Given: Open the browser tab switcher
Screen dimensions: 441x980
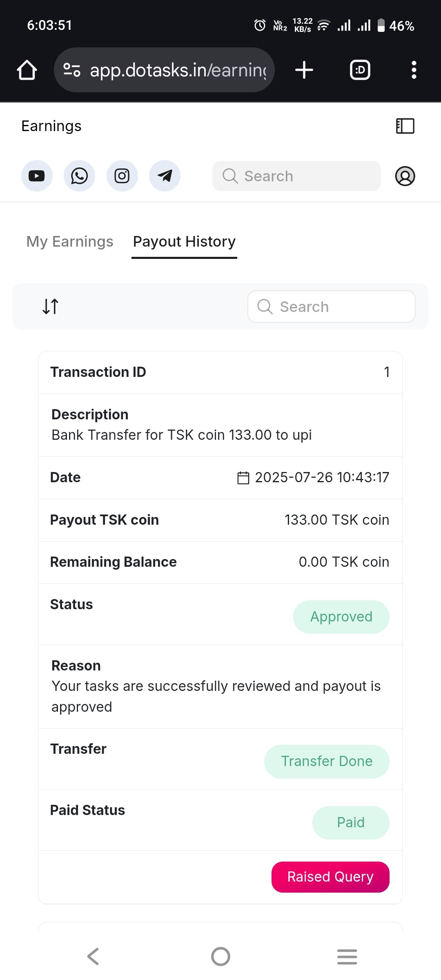Looking at the screenshot, I should 360,70.
